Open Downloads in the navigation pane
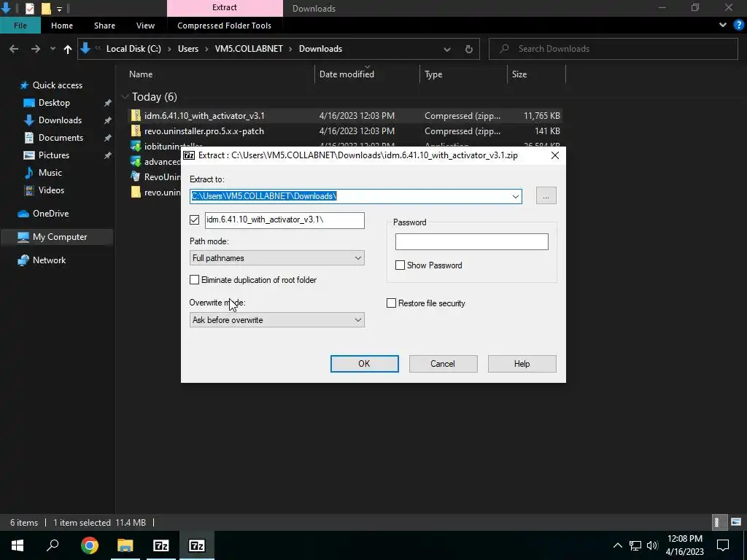Viewport: 747px width, 560px height. (60, 120)
